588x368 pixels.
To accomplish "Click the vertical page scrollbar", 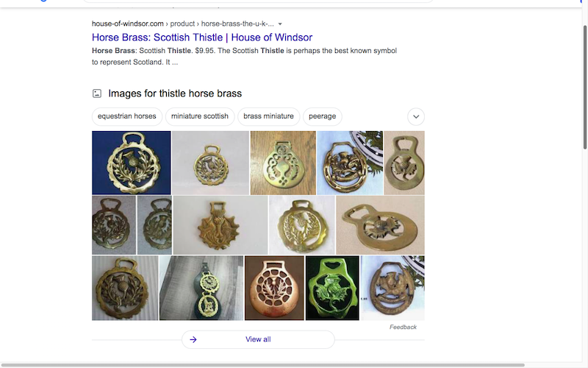I will click(x=585, y=87).
